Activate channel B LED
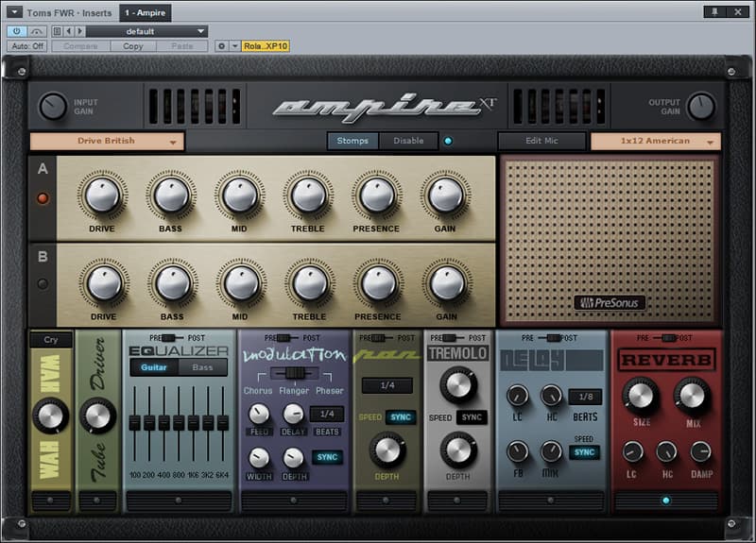 [x=43, y=284]
